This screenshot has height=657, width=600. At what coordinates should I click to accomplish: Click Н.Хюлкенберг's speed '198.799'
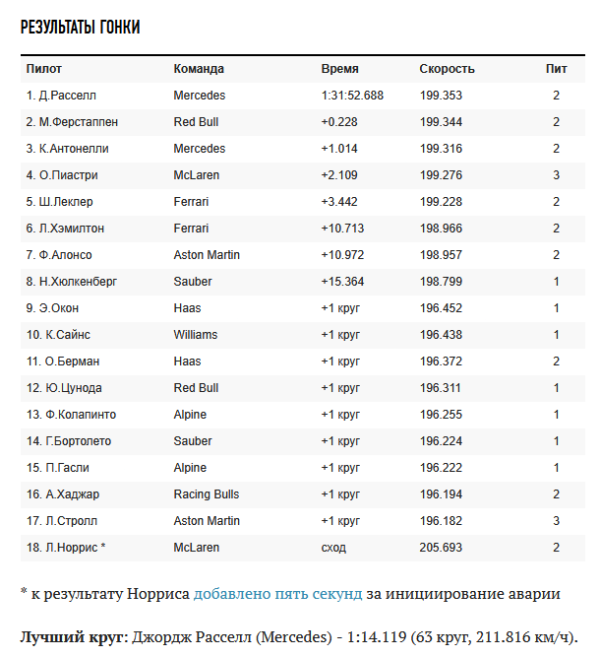pos(440,282)
